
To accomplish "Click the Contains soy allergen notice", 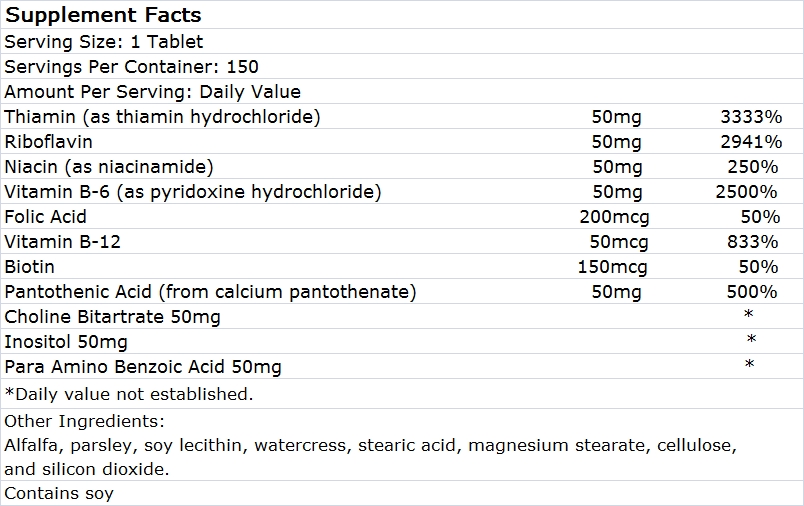I will pos(59,493).
